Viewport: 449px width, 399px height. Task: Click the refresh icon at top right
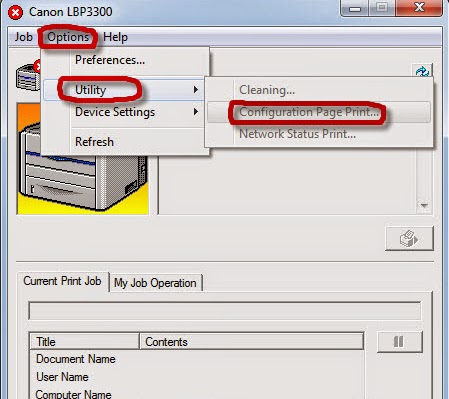click(423, 71)
